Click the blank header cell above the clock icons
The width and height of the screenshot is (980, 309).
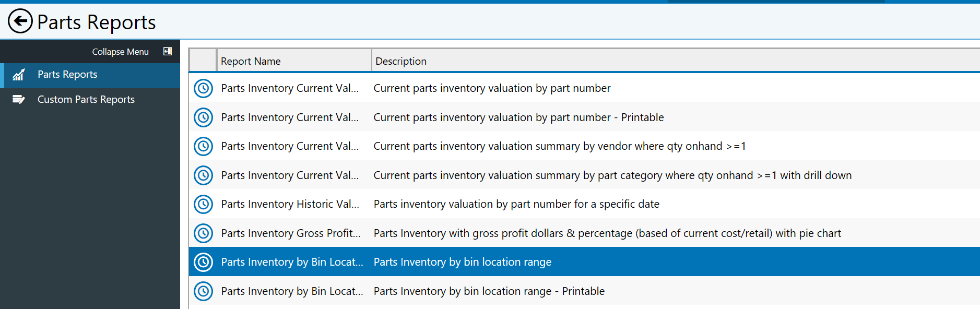point(203,61)
